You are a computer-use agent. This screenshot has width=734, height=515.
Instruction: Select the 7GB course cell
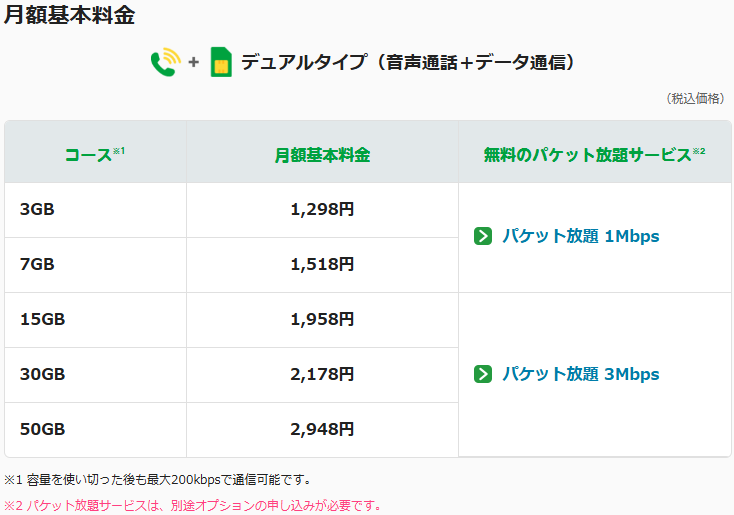click(x=95, y=265)
